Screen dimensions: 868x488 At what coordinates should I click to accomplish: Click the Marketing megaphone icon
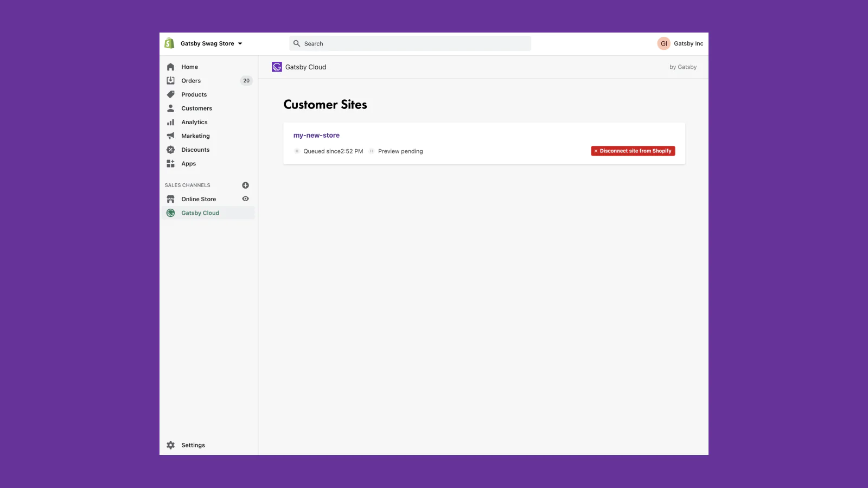click(170, 136)
